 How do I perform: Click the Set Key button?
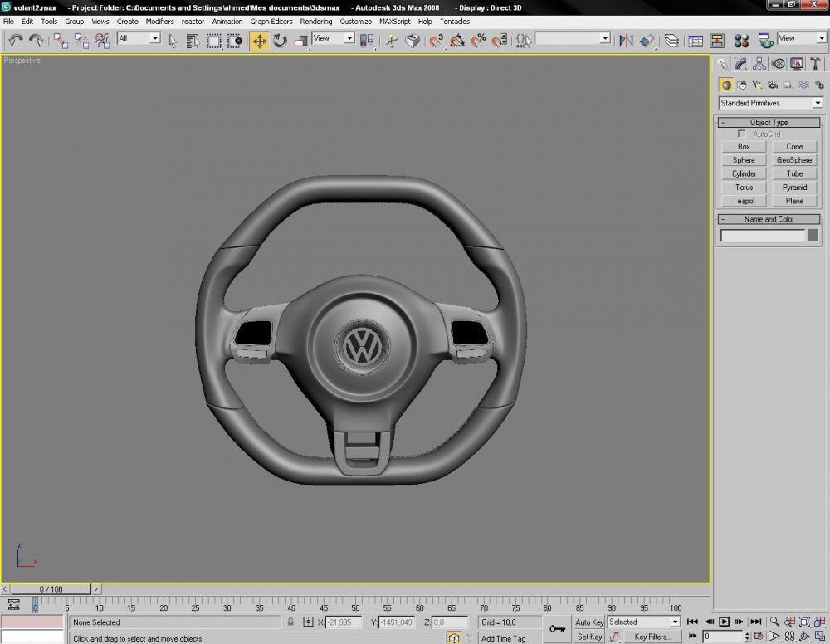click(589, 637)
